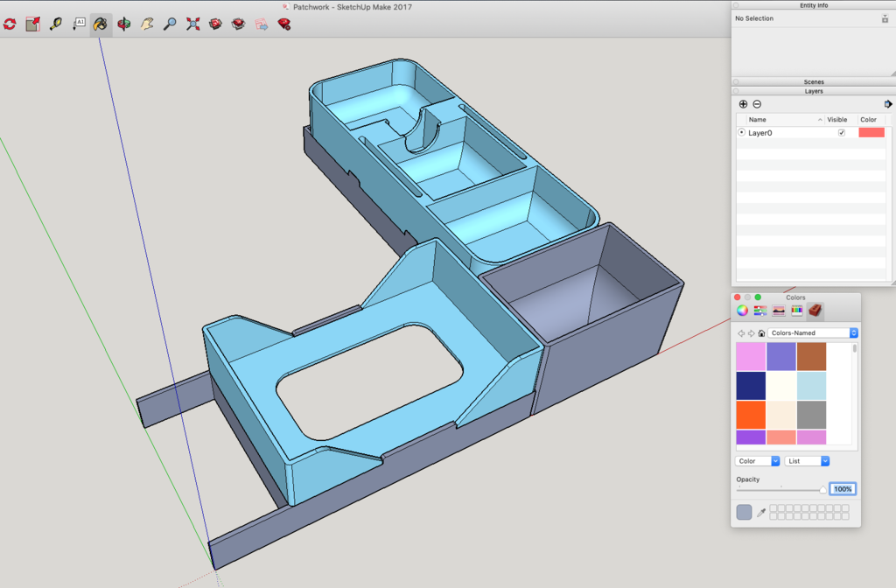Click the Opacity percentage input field

coord(842,489)
